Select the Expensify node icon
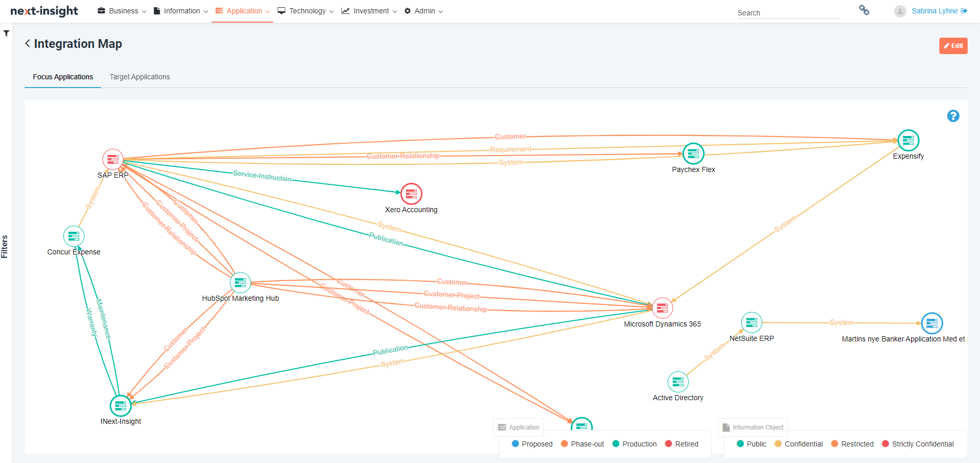The width and height of the screenshot is (980, 463). tap(908, 141)
